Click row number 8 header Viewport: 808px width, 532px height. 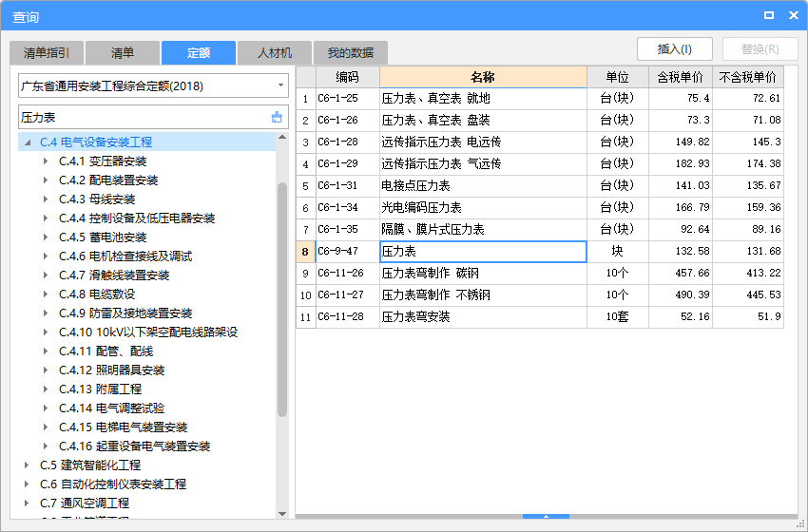(305, 252)
